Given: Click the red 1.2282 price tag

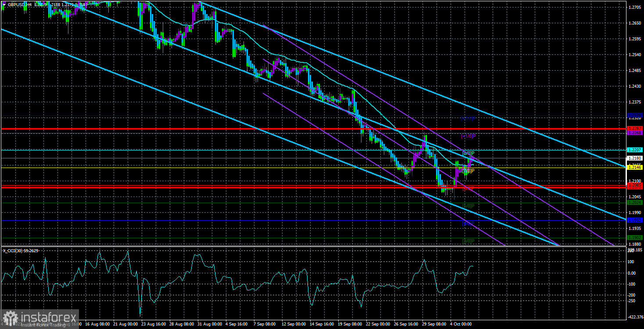Looking at the screenshot, I should 635,128.
